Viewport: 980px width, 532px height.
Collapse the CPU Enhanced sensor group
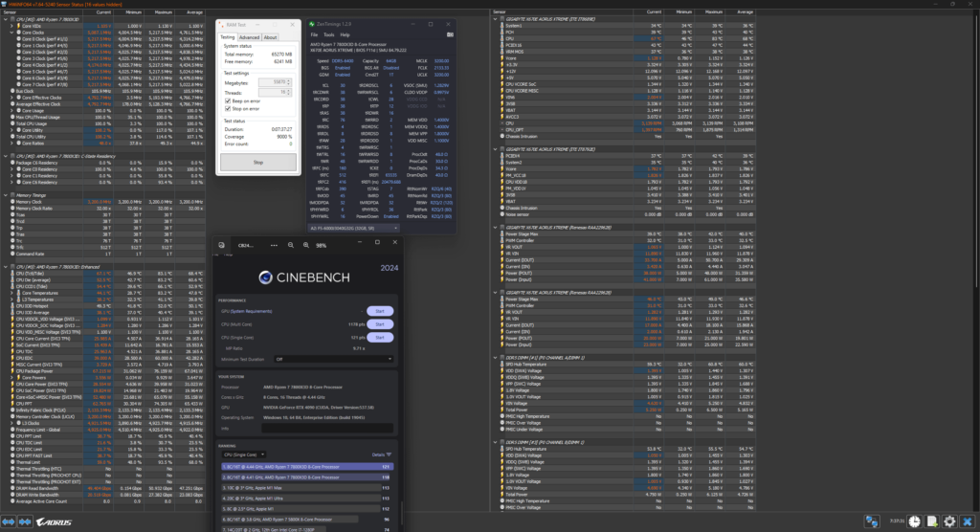pyautogui.click(x=6, y=267)
